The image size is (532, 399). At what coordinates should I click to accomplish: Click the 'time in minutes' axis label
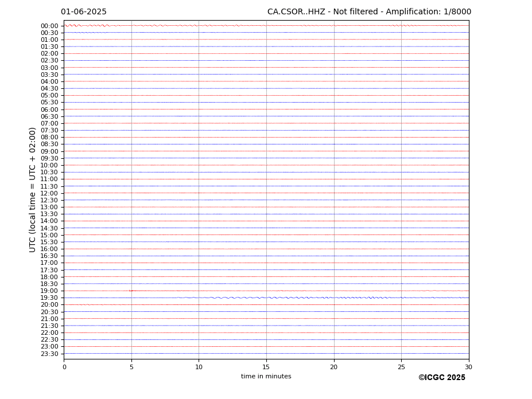point(266,376)
